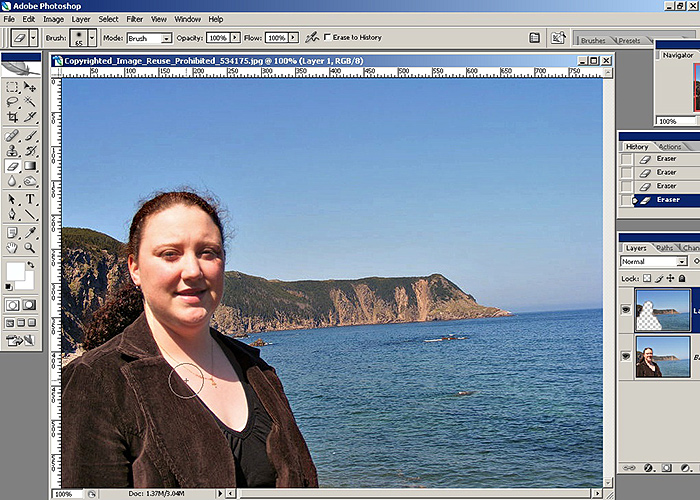
Task: Jump to ImageReady button
Action: [x=20, y=341]
